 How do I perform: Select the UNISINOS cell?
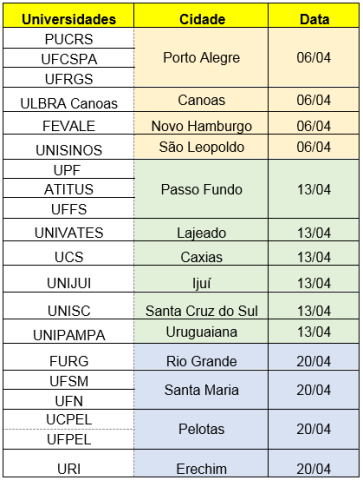tap(69, 147)
